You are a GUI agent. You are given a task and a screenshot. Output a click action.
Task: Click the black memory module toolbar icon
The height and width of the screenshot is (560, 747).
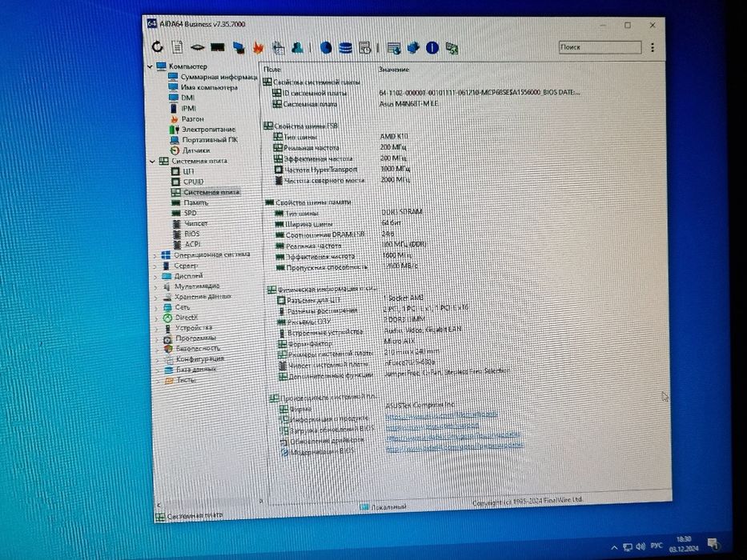pos(218,46)
